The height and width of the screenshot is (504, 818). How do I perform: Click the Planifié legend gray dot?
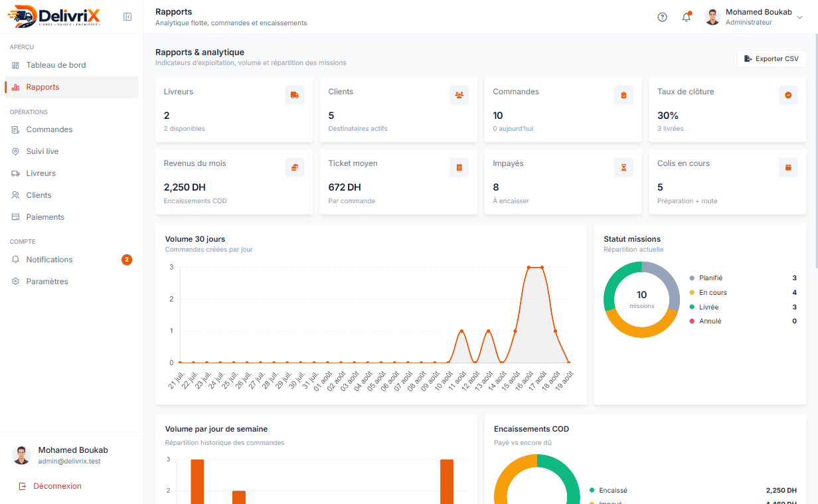click(692, 278)
